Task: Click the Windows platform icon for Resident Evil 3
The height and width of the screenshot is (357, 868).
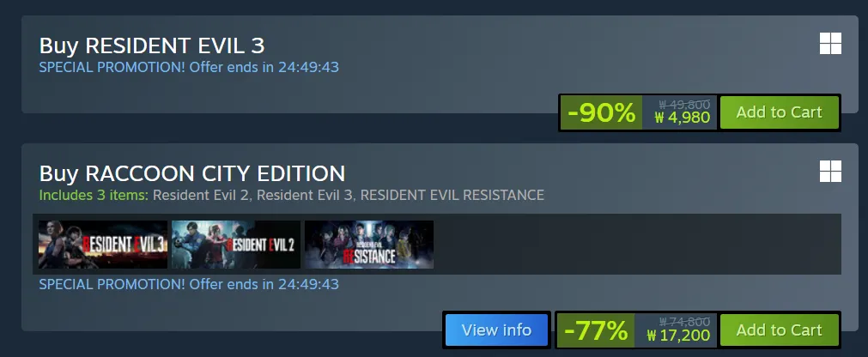Action: [830, 43]
